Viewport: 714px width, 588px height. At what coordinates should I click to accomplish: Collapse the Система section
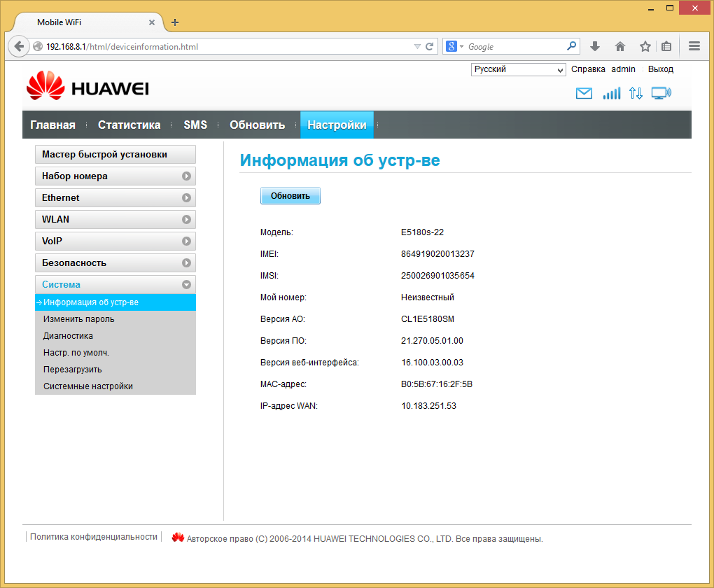coord(115,285)
